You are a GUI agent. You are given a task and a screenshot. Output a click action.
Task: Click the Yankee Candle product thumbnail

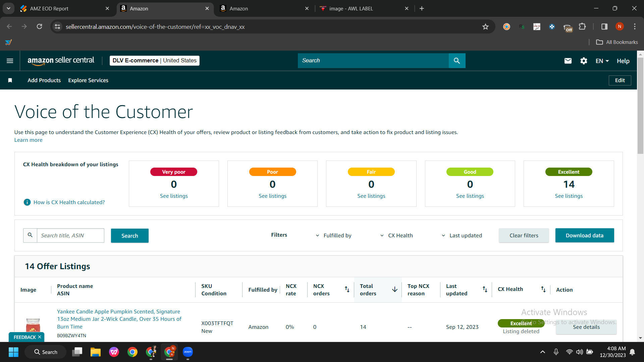[x=33, y=325]
